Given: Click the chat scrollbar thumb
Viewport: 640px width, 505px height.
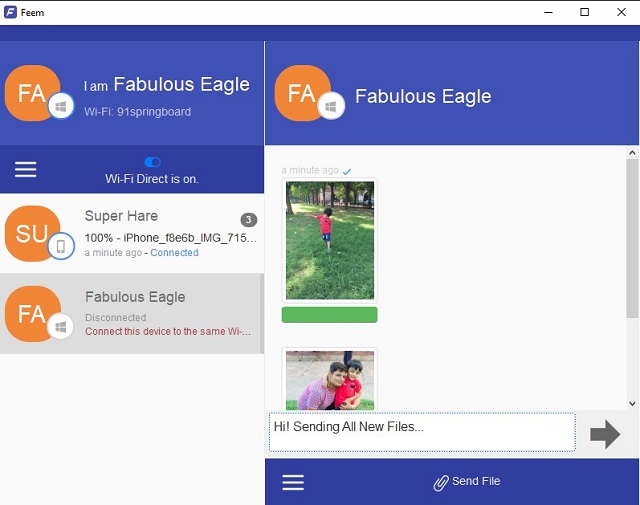Looking at the screenshot, I should click(632, 238).
